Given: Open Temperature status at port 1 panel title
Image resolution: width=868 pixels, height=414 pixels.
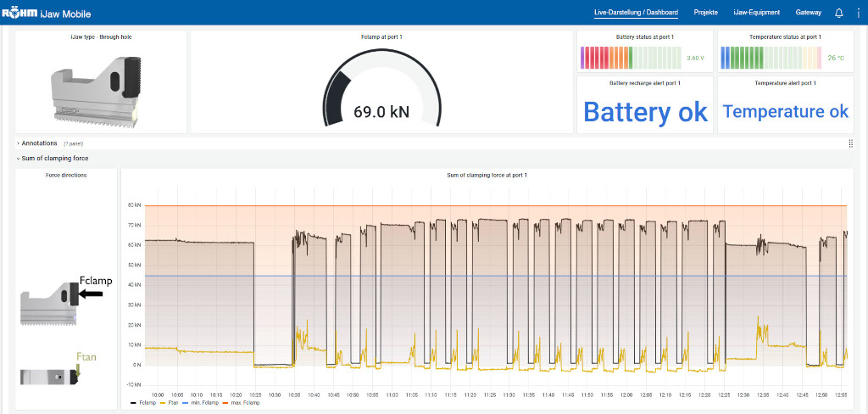Looking at the screenshot, I should pyautogui.click(x=785, y=37).
